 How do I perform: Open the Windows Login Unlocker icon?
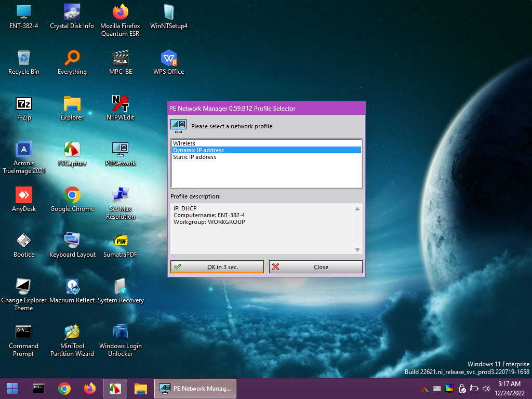click(x=120, y=340)
